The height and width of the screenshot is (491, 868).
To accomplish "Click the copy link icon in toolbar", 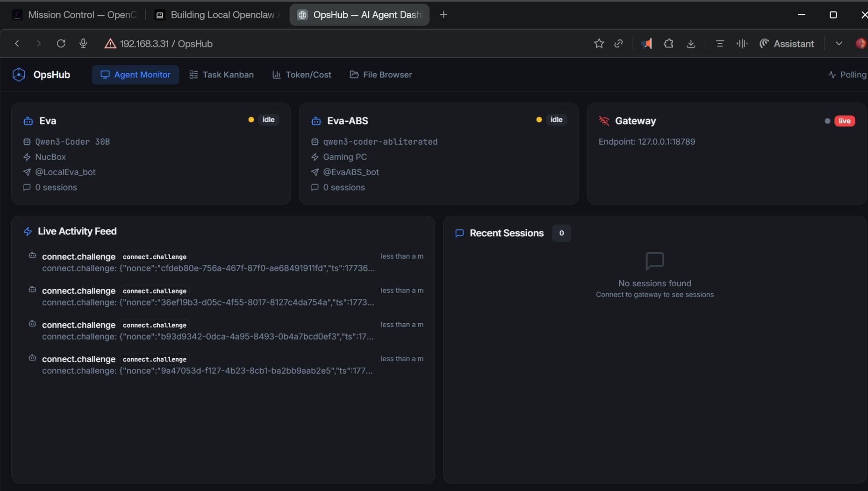I will click(x=618, y=43).
